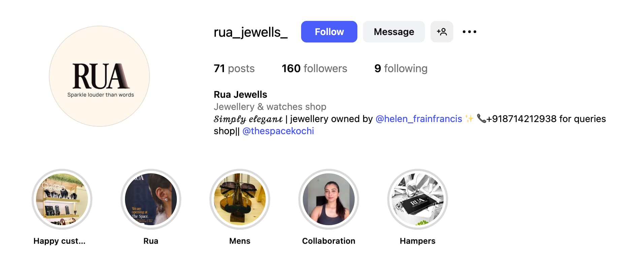Click the Jewellery & watches shop category
Viewport: 644px width, 265px height.
[270, 107]
